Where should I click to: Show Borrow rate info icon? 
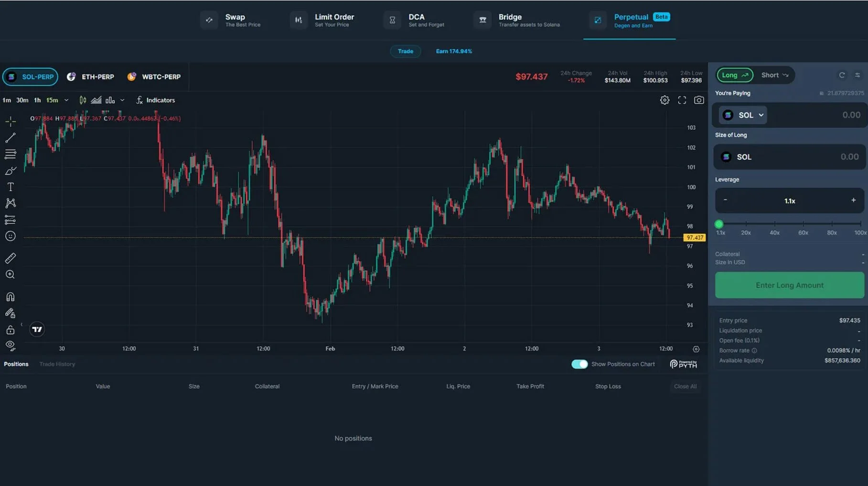click(754, 350)
